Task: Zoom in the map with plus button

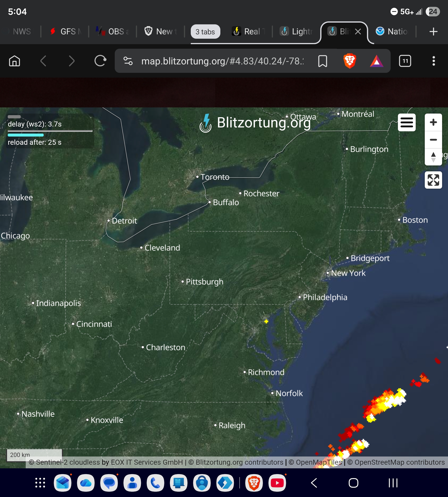Action: (433, 122)
